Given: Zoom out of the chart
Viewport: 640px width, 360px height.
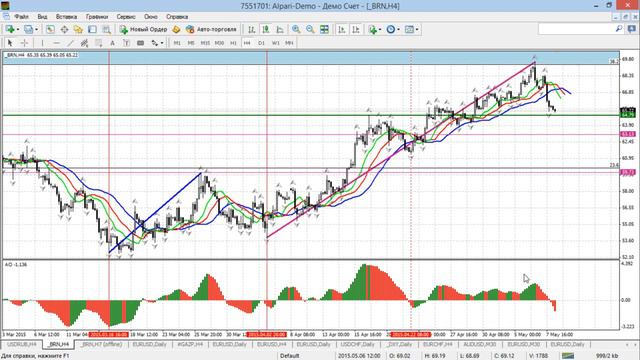Looking at the screenshot, I should point(310,29).
